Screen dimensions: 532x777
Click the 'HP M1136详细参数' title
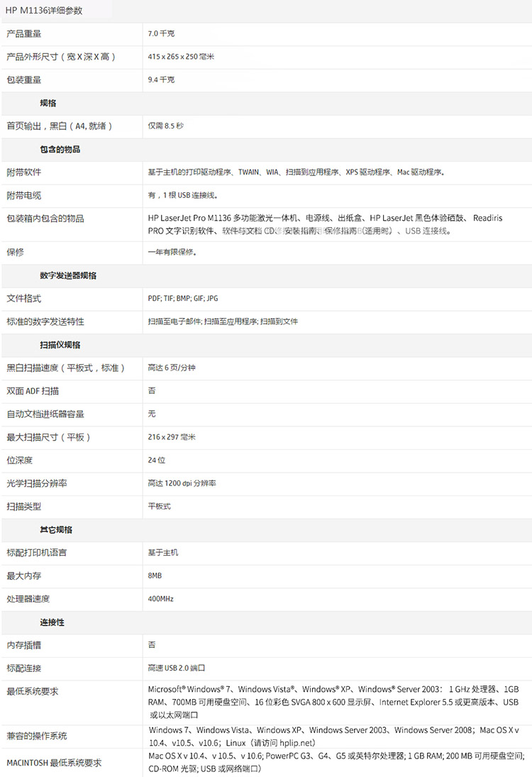coord(43,11)
